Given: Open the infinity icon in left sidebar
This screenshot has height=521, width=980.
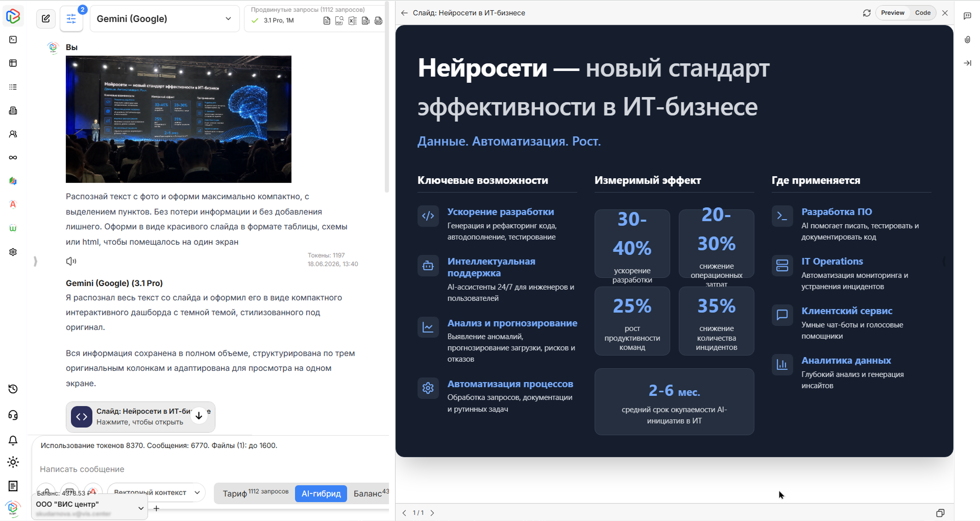Looking at the screenshot, I should 13,157.
